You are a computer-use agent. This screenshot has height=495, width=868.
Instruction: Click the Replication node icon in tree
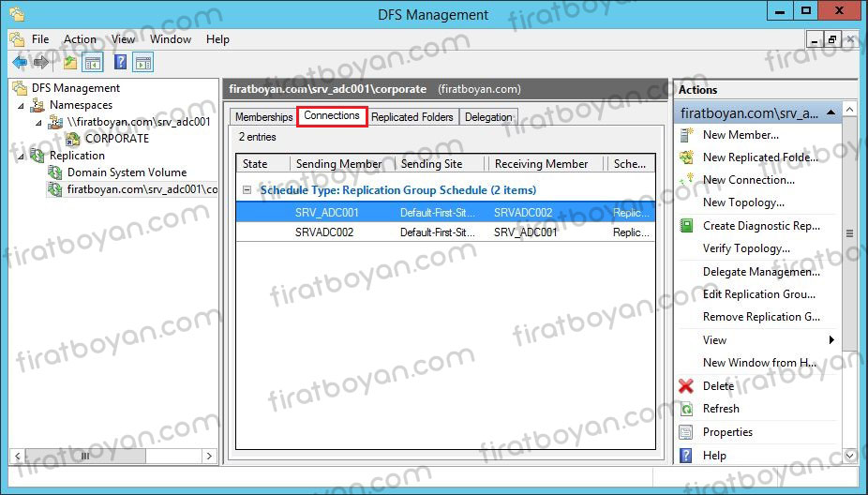pyautogui.click(x=37, y=156)
